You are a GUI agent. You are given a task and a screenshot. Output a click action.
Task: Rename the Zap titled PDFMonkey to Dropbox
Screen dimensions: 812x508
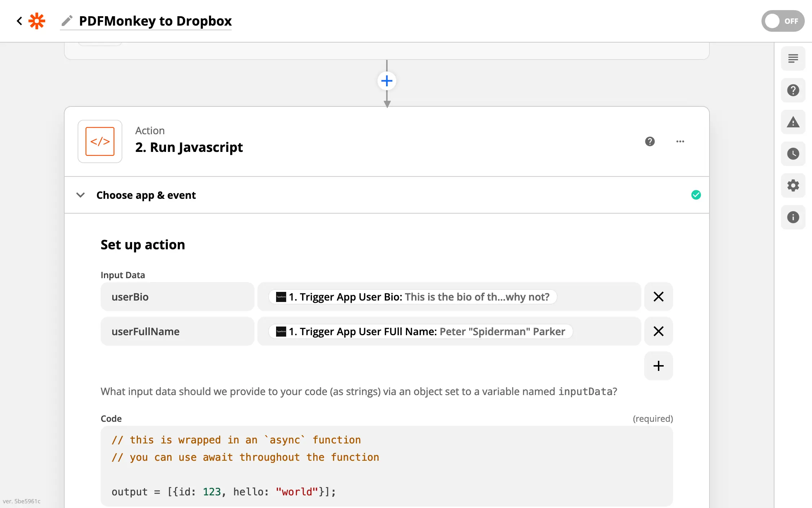tap(66, 21)
